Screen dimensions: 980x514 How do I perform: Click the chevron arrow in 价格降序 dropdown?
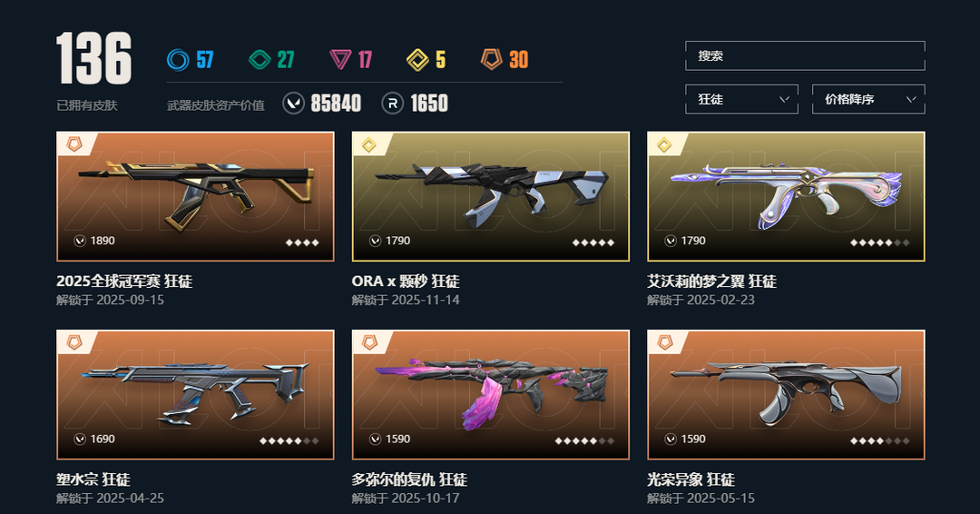[x=911, y=99]
